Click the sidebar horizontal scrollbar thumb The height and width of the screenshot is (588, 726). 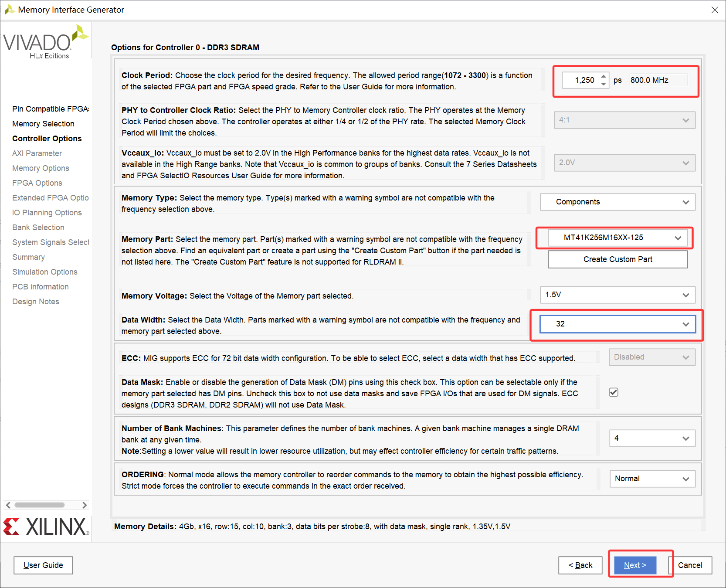click(40, 505)
